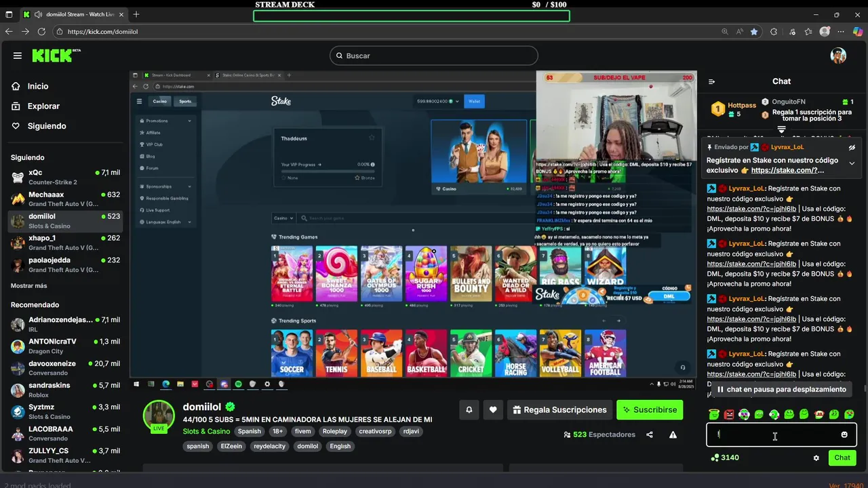This screenshot has height=488, width=868.
Task: Open a new browser tab with plus
Action: pos(136,14)
